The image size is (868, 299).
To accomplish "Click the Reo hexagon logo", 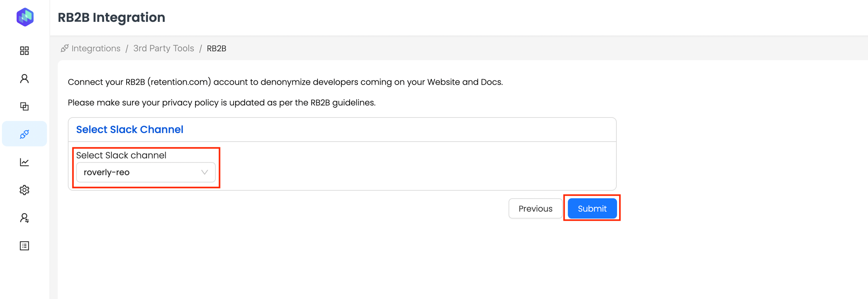I will coord(25,17).
